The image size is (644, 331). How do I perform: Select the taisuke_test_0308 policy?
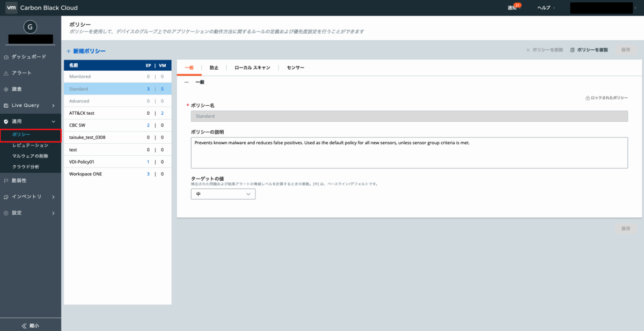118,137
